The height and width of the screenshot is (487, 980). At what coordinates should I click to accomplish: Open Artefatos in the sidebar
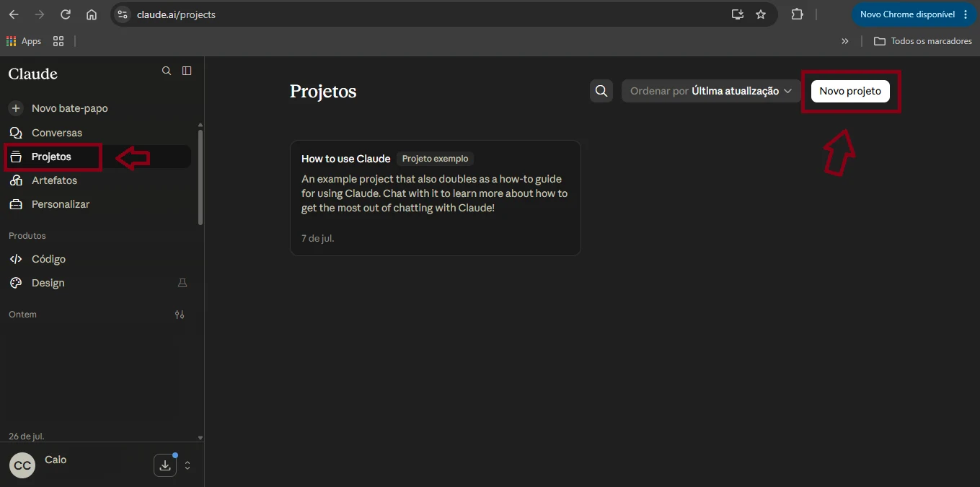click(x=97, y=180)
